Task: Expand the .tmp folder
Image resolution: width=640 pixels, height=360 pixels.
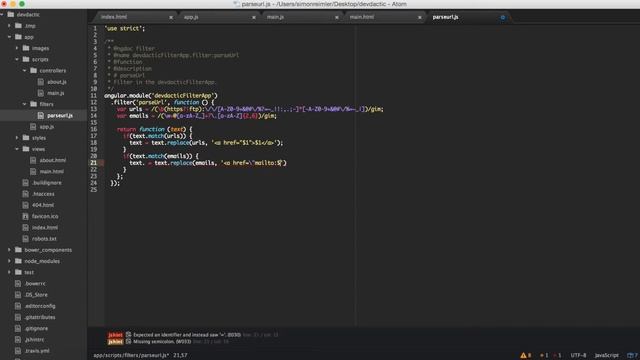Action: [x=9, y=26]
